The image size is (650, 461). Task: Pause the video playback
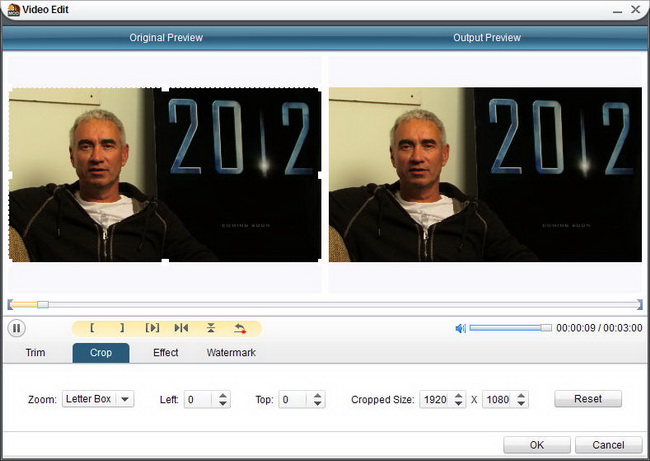[17, 328]
